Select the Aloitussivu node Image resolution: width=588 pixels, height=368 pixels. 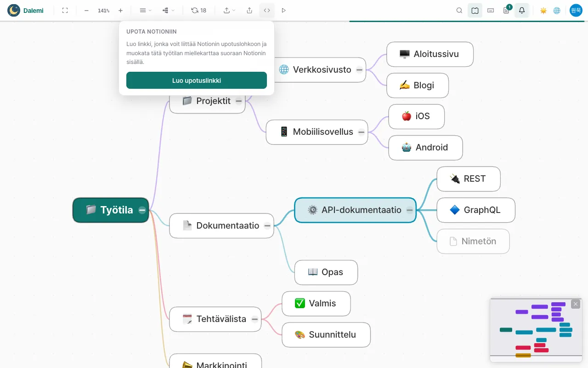(430, 54)
